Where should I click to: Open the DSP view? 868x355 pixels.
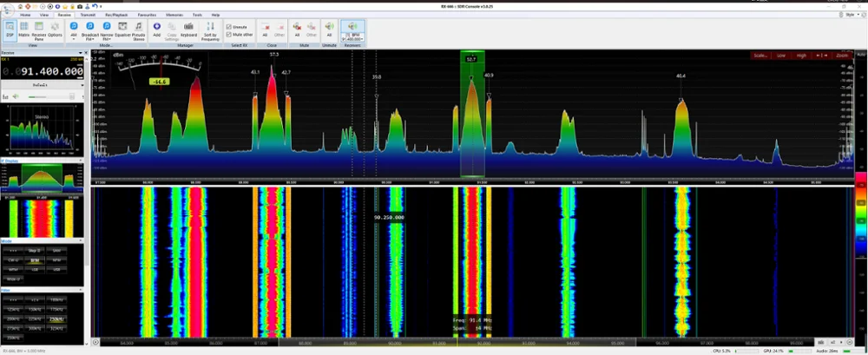coord(10,30)
